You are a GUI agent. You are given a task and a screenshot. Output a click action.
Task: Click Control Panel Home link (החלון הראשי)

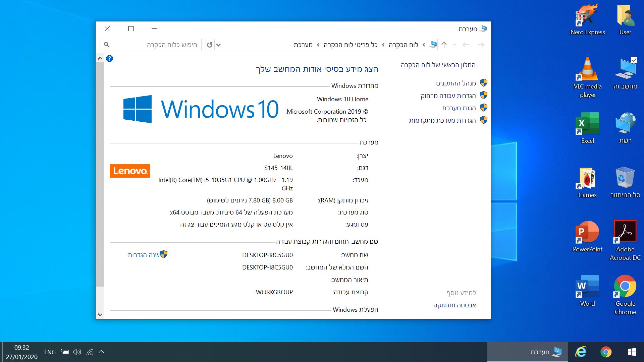pyautogui.click(x=438, y=65)
